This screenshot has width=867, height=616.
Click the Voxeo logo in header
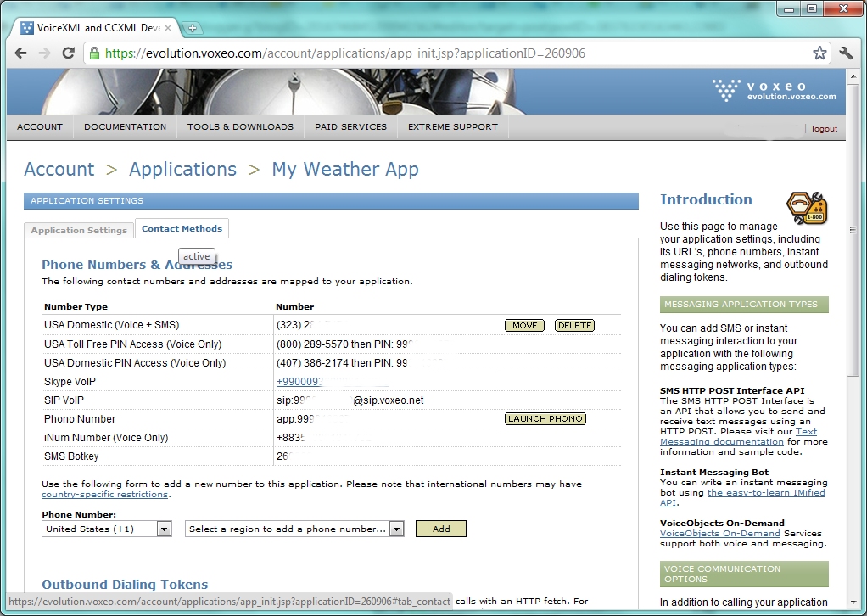774,90
